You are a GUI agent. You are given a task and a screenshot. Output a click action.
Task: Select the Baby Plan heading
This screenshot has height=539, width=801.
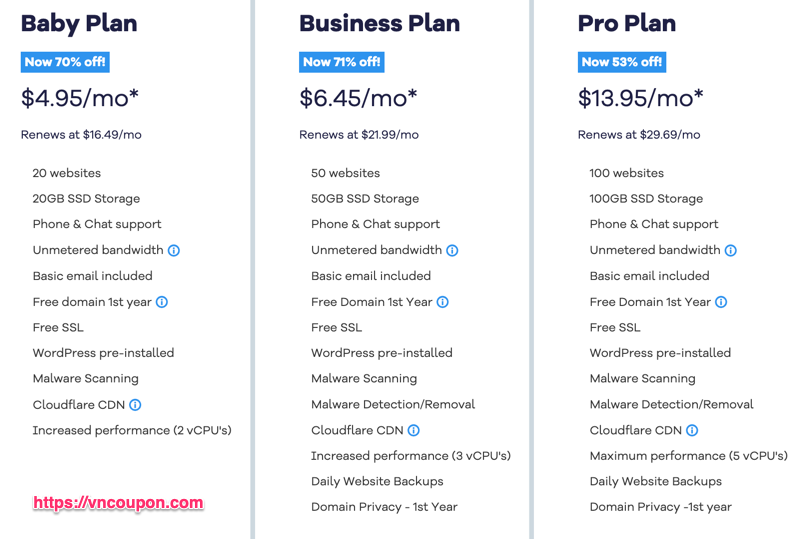coord(79,24)
